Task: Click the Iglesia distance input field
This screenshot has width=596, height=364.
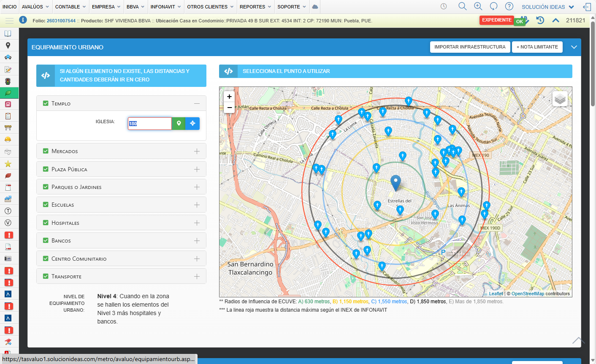Action: pos(149,124)
